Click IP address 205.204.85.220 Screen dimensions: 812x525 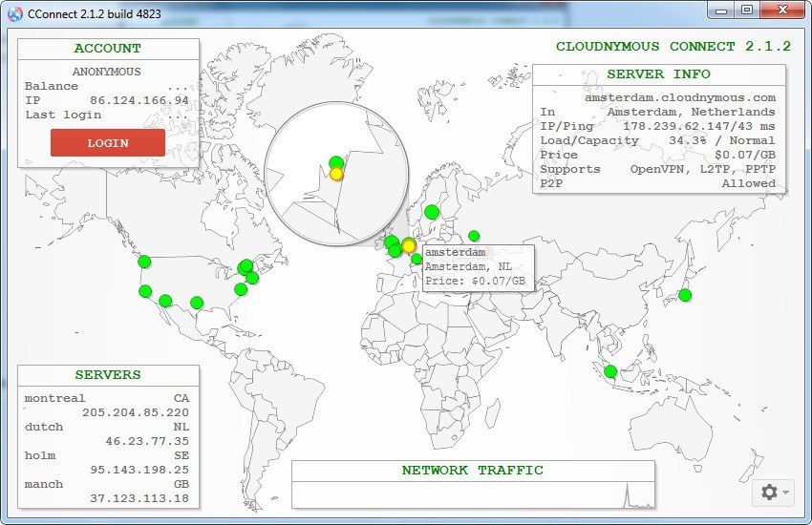[135, 412]
